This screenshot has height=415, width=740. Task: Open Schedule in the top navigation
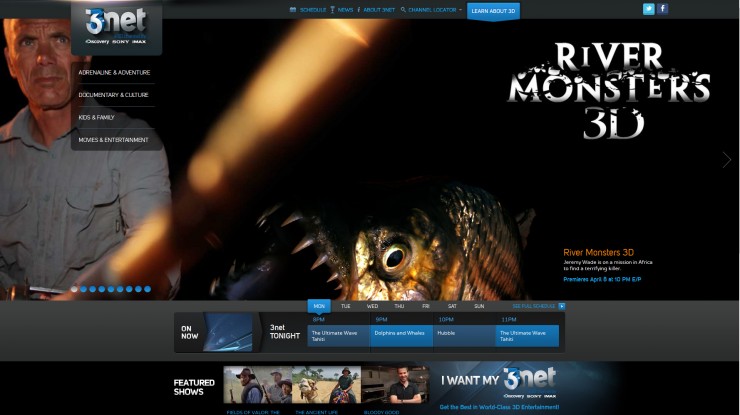click(313, 10)
